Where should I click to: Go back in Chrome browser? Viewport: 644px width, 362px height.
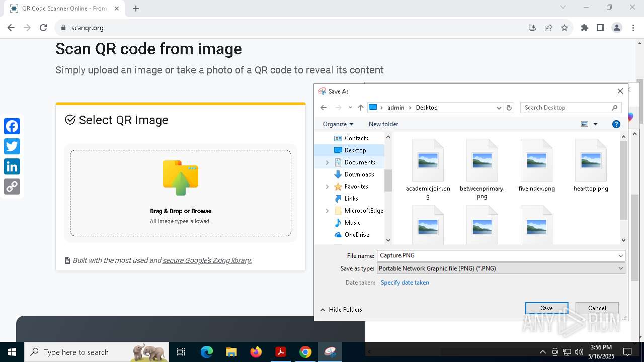[x=11, y=28]
